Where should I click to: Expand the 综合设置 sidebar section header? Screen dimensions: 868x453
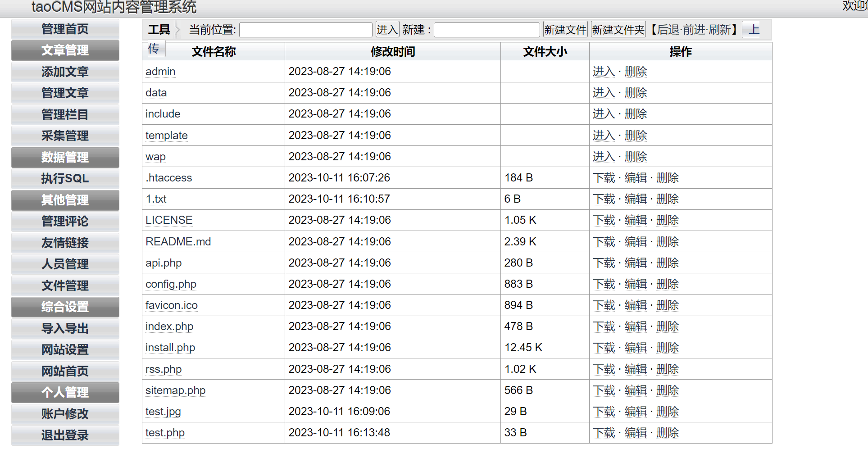pyautogui.click(x=65, y=307)
